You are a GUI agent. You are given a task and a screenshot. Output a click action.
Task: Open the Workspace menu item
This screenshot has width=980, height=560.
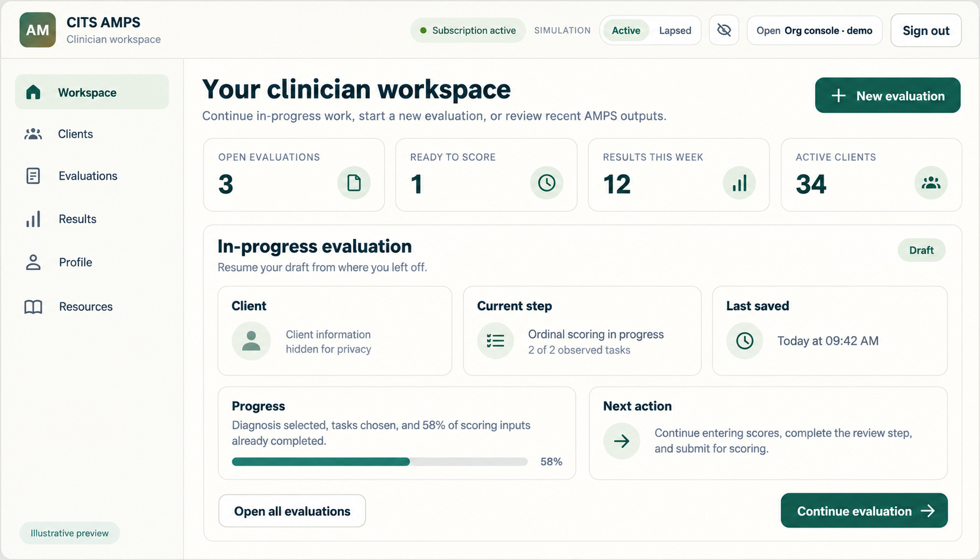coord(92,92)
